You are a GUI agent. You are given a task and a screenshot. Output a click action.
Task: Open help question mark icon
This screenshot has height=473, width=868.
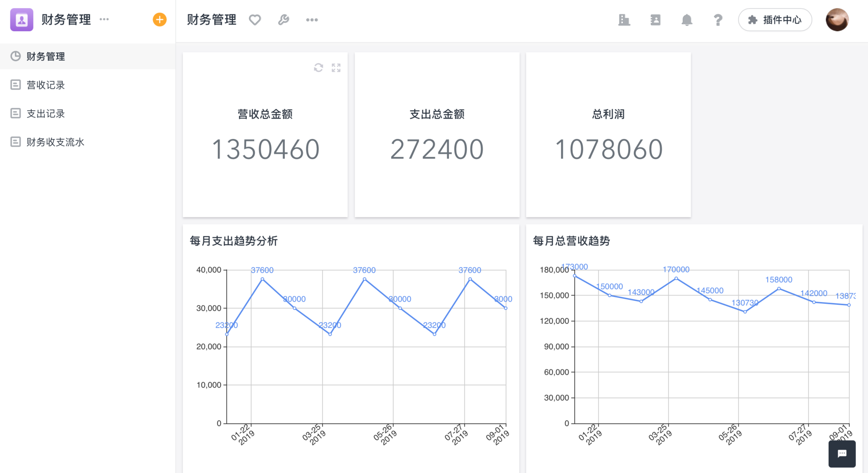[x=718, y=19]
